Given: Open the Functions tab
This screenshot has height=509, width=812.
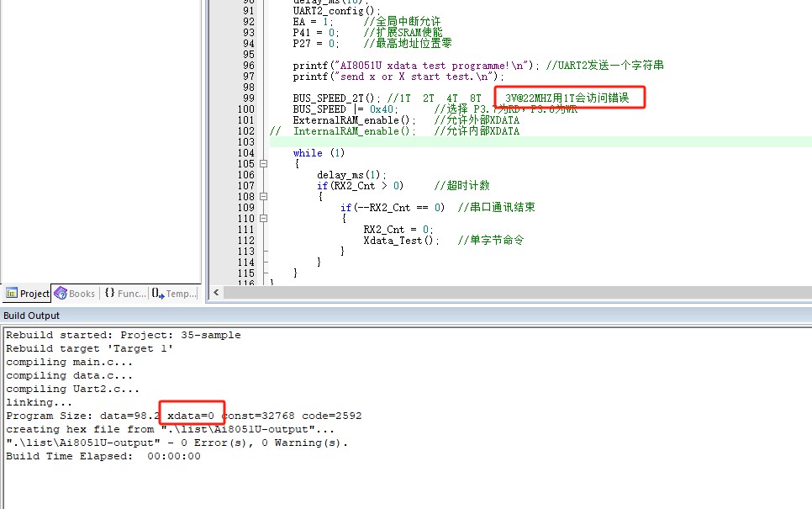Looking at the screenshot, I should point(124,294).
